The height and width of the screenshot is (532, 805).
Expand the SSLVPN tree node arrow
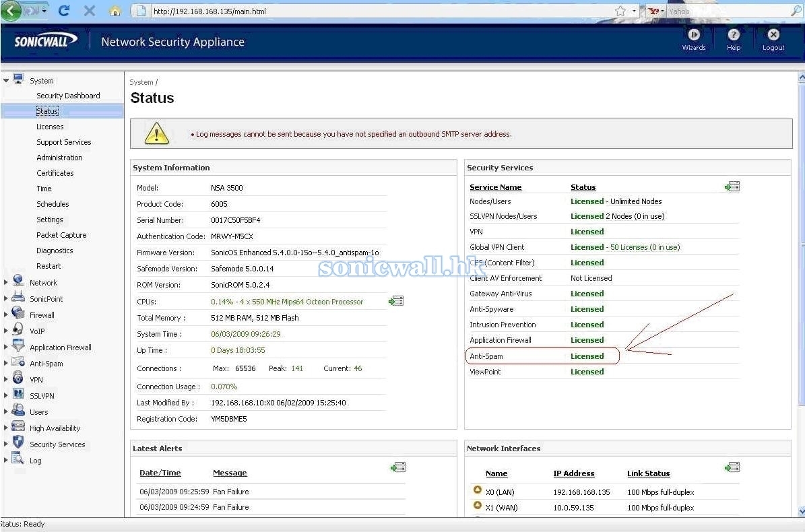click(5, 396)
